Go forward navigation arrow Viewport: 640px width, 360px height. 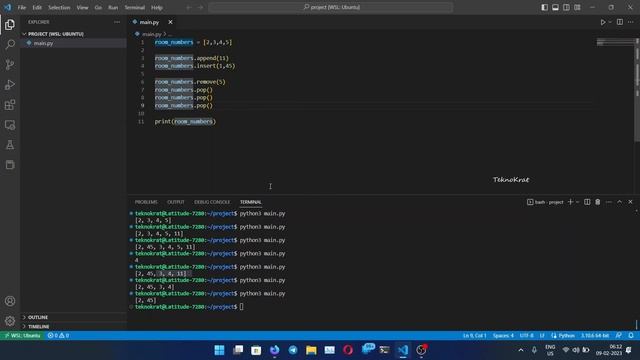[200, 7]
